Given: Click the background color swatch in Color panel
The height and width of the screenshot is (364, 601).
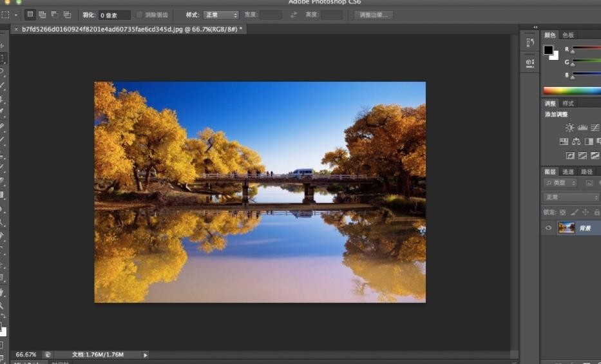Looking at the screenshot, I should coord(555,57).
